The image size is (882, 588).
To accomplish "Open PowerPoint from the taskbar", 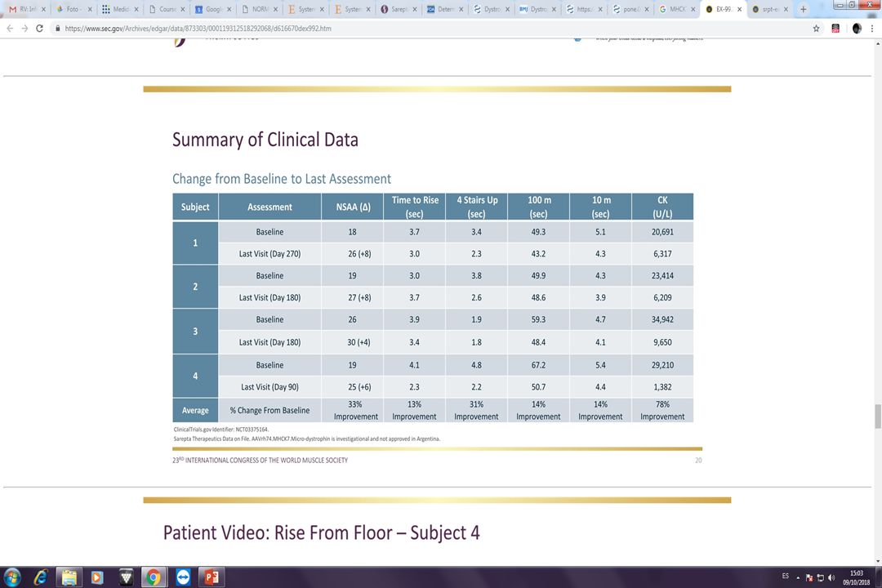I will (212, 577).
